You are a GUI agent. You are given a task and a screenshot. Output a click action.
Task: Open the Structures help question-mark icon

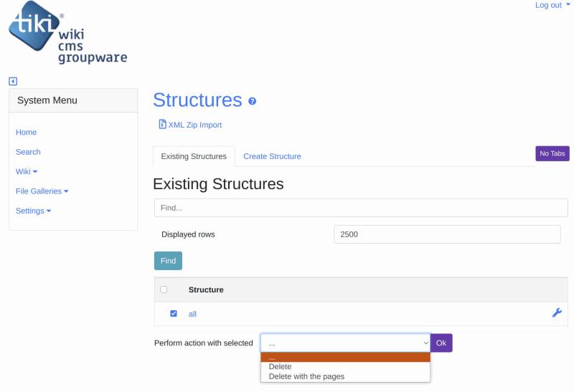click(x=253, y=101)
